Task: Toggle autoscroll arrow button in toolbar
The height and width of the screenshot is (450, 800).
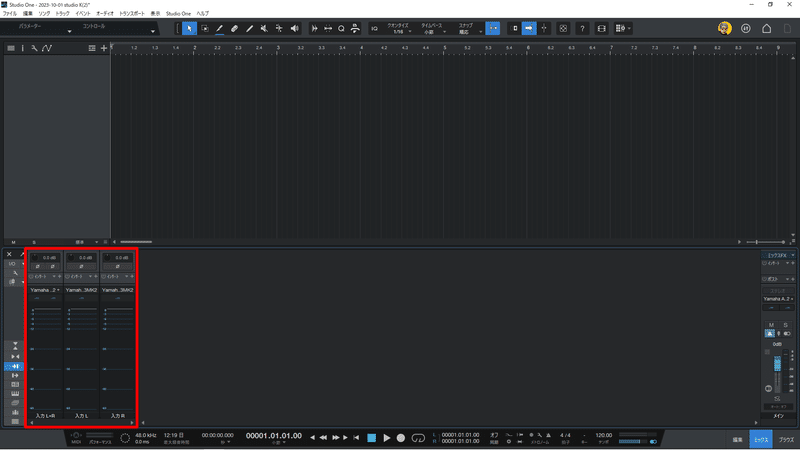Action: (x=529, y=29)
